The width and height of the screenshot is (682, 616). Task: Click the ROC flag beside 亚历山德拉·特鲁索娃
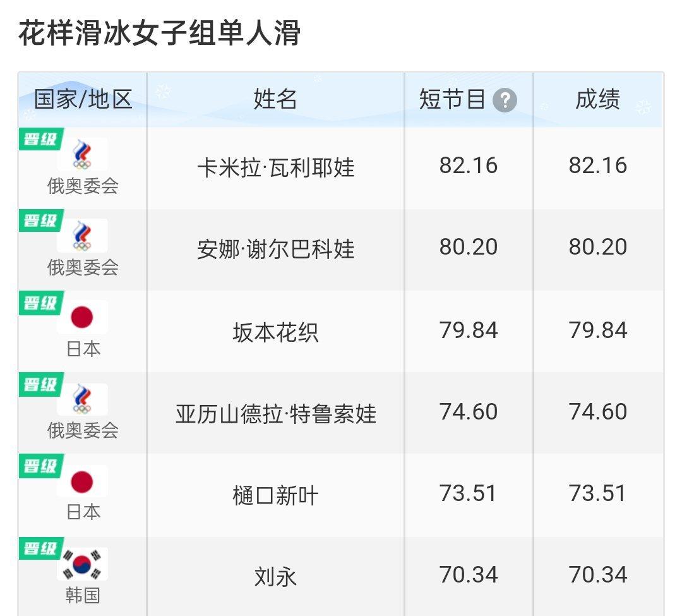(x=82, y=399)
